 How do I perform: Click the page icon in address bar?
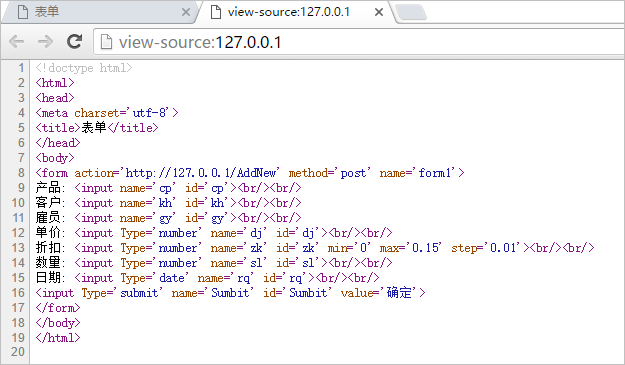click(106, 42)
